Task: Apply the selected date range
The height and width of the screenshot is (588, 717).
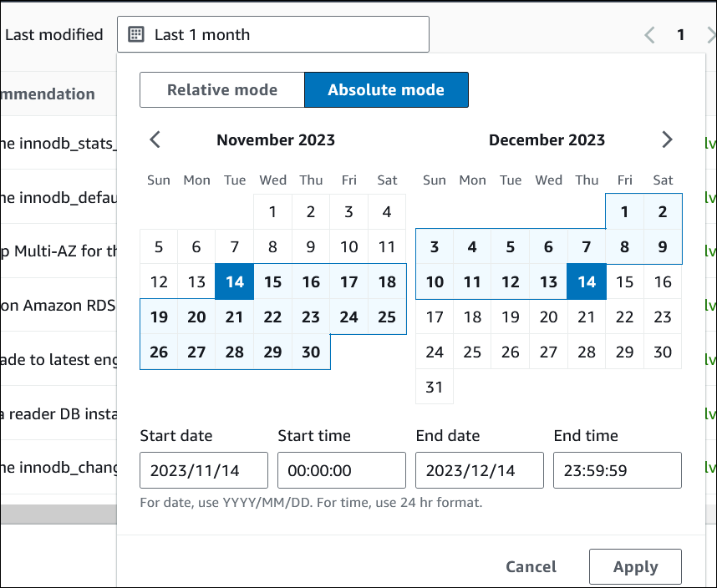Action: click(x=635, y=566)
